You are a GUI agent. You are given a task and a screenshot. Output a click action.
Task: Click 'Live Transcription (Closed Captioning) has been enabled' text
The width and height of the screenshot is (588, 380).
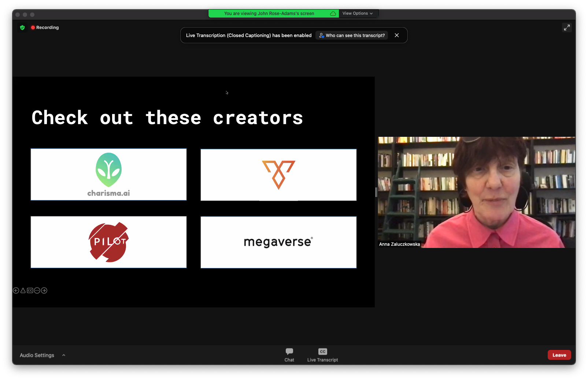coord(249,36)
